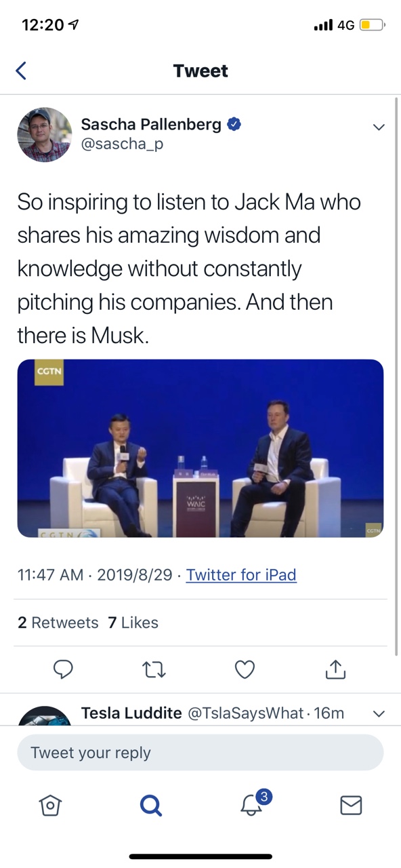Open Tesla Luddite's avatar
This screenshot has width=401, height=868.
(45, 716)
